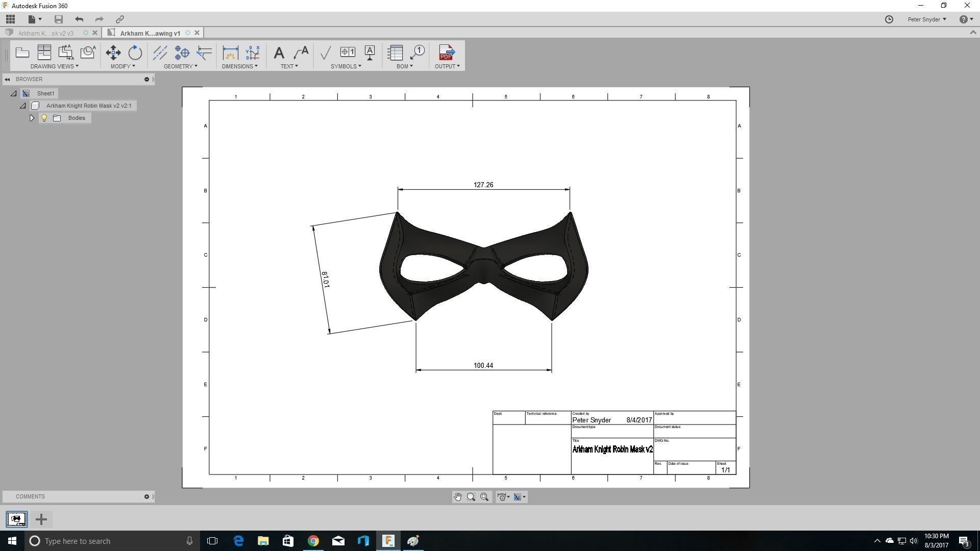Open the Help menu dropdown
Image resolution: width=980 pixels, height=551 pixels.
tap(966, 19)
